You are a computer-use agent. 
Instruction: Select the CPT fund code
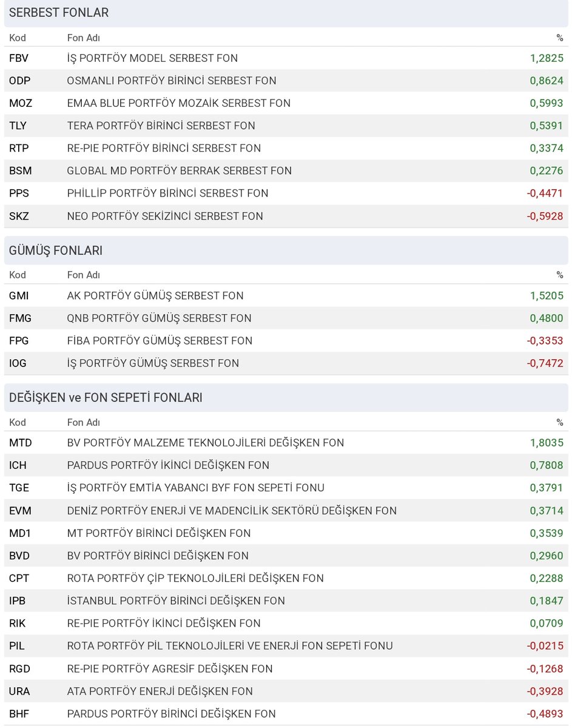pos(18,578)
